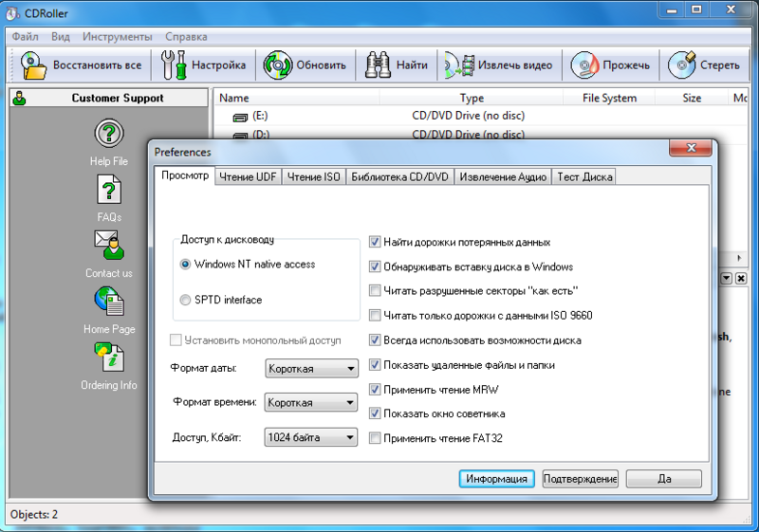Select Windows NT native access radio
Screen dimensions: 759x532
coord(185,265)
